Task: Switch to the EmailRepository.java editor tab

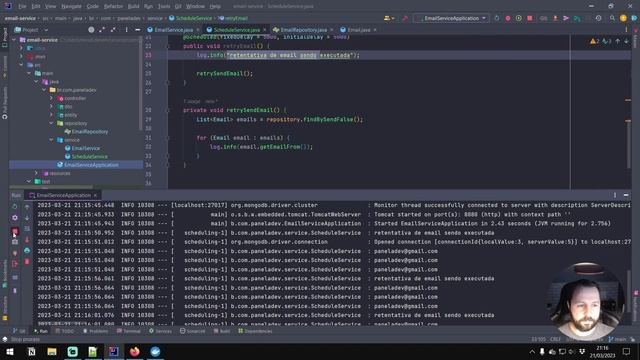Action: [303, 30]
